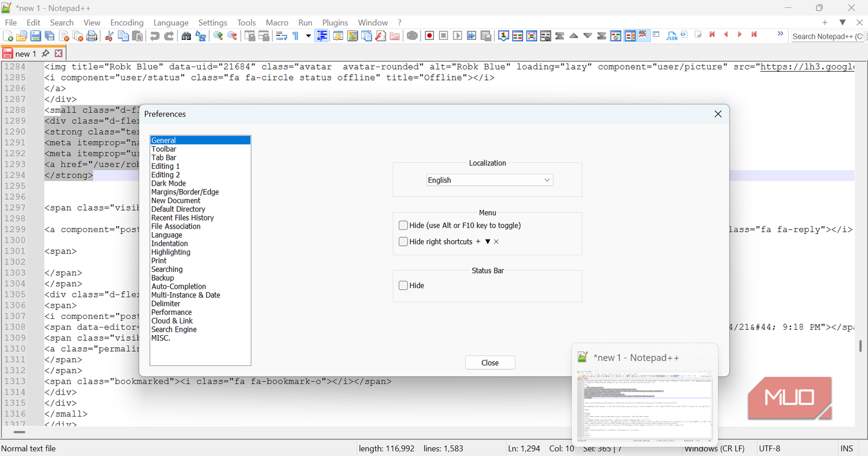Click the Paste clipboard icon
868x456 pixels.
[137, 36]
